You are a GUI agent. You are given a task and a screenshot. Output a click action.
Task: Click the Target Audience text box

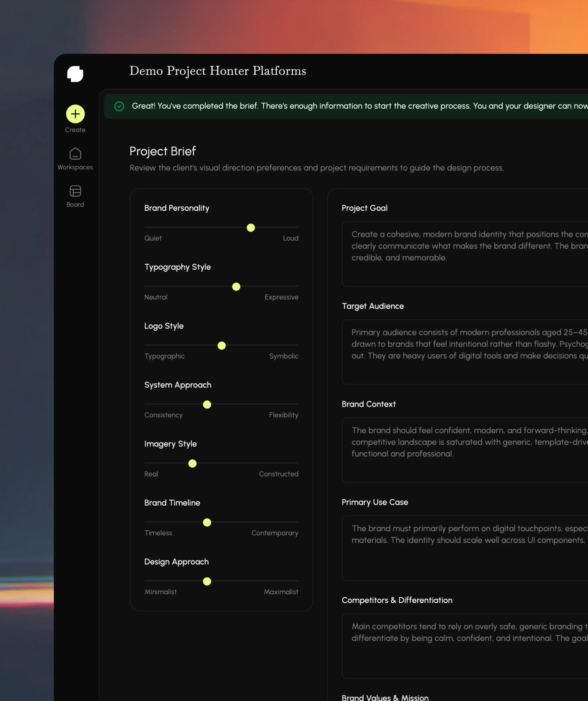(464, 352)
